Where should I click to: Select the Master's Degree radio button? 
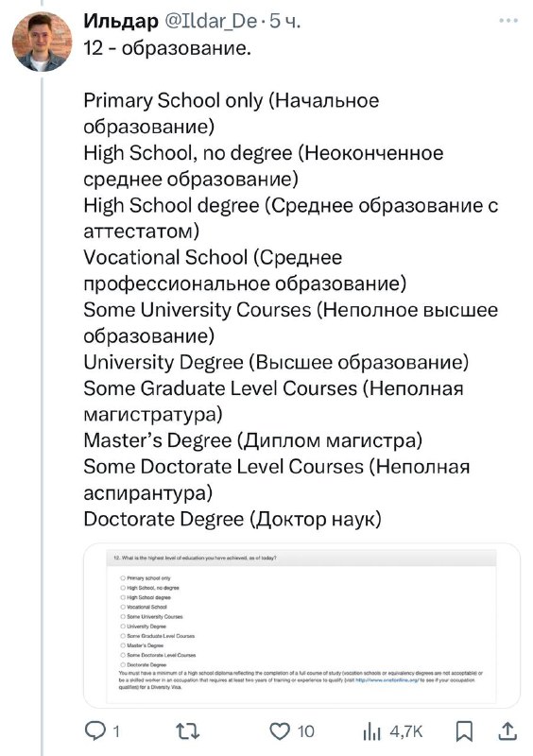(123, 645)
